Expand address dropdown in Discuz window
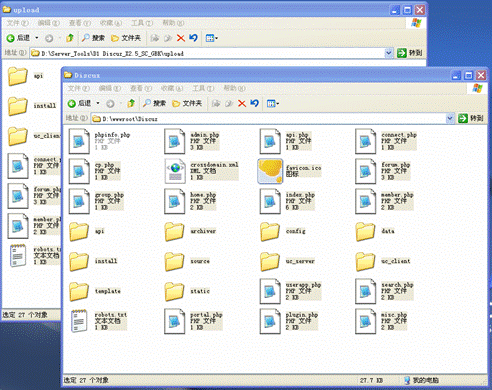This screenshot has width=492, height=390. (x=450, y=118)
